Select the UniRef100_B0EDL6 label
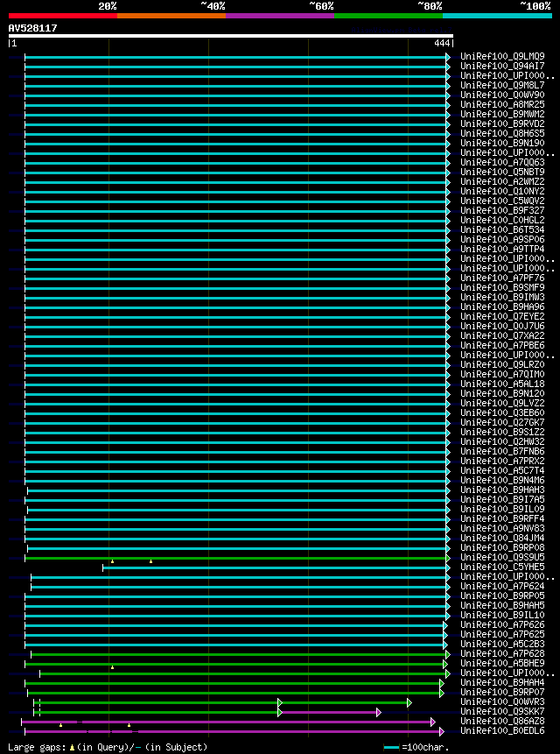The image size is (560, 754). coord(502,731)
